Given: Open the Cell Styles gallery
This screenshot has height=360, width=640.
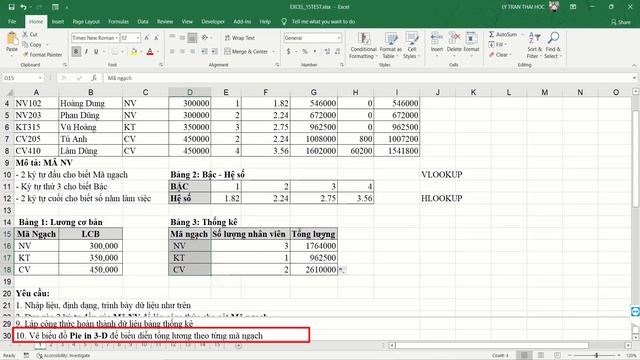Looking at the screenshot, I should point(411,46).
